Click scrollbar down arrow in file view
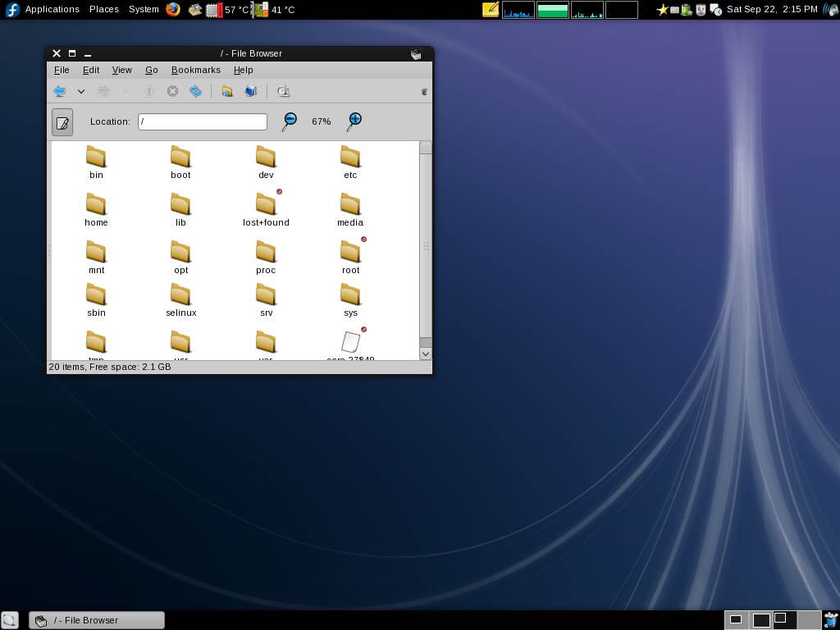This screenshot has width=840, height=630. coord(426,354)
